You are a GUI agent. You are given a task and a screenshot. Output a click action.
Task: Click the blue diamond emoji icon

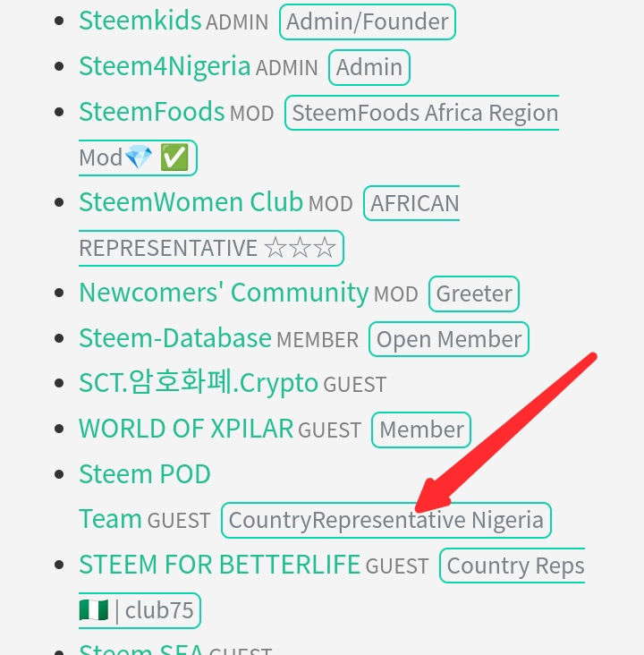pyautogui.click(x=139, y=158)
